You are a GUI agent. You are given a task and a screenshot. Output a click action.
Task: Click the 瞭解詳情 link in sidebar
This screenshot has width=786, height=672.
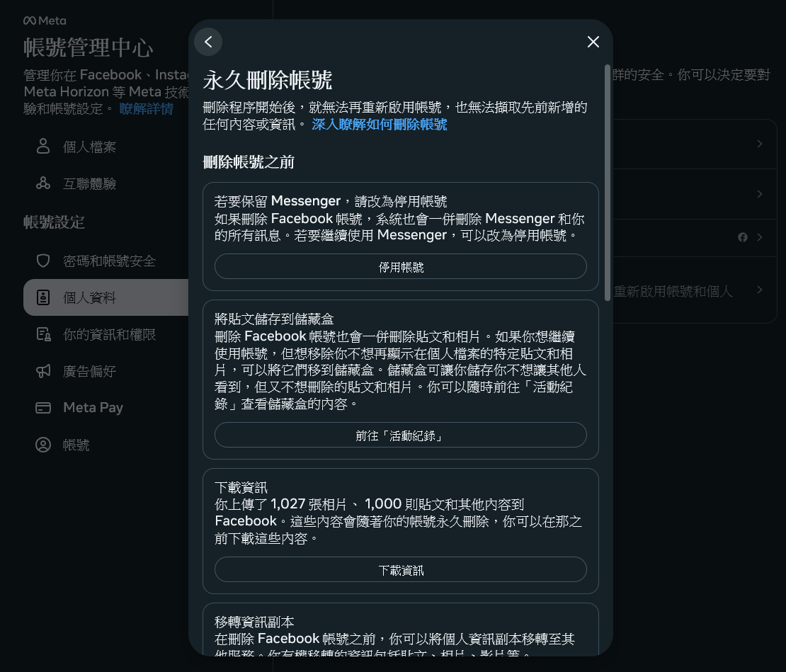tap(147, 109)
